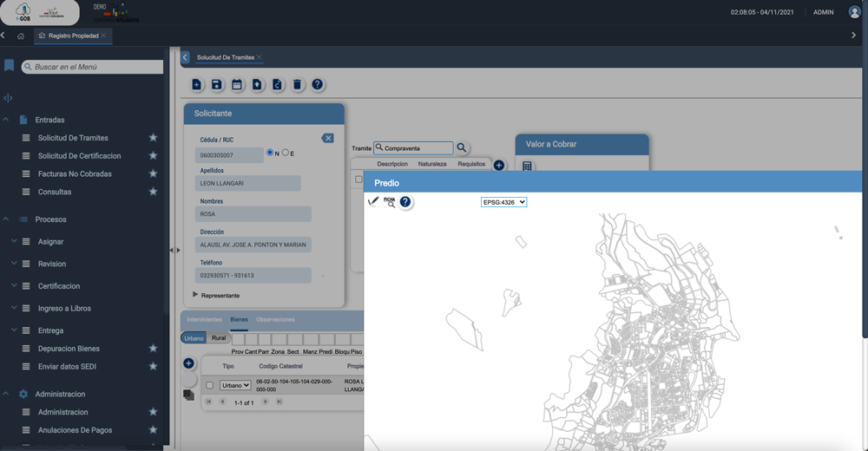Open the calculator icon under Valor a Cobrar
The width and height of the screenshot is (868, 451).
[527, 166]
